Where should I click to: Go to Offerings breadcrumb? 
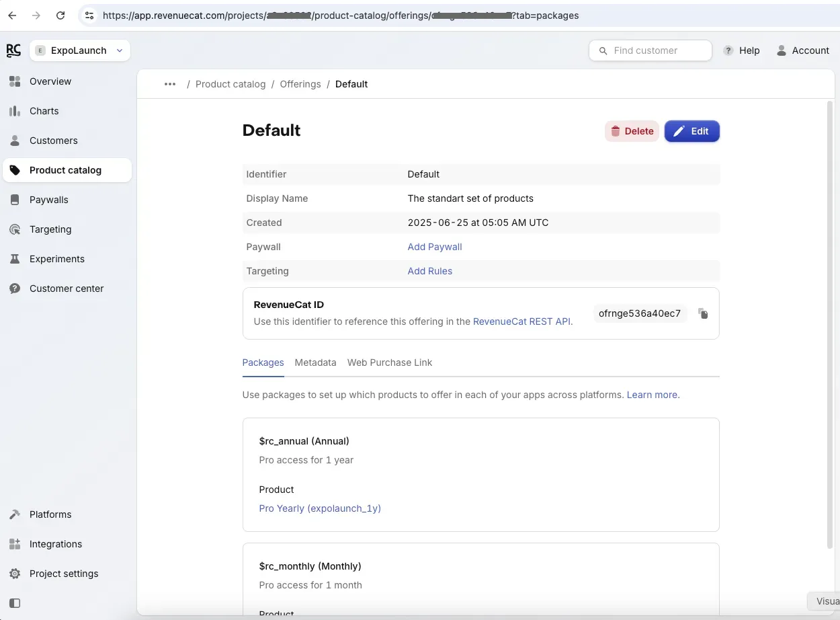300,84
